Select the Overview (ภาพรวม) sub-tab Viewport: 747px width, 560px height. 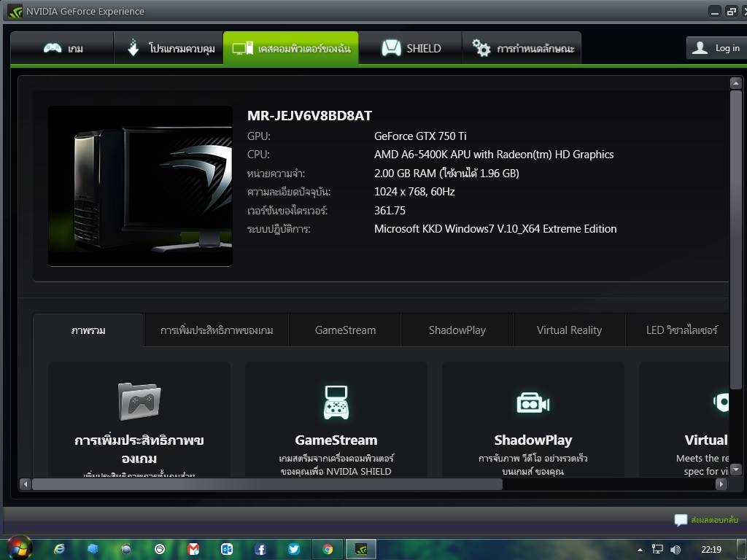point(88,330)
